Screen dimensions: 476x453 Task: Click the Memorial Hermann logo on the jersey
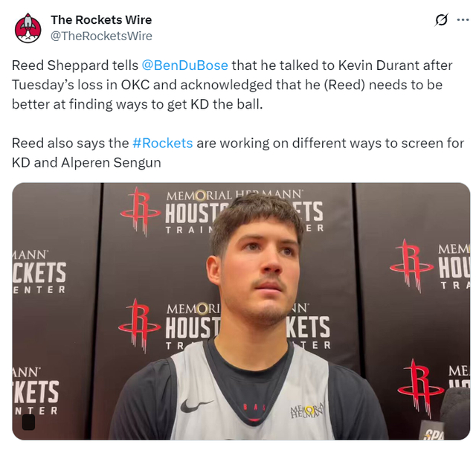(x=307, y=411)
